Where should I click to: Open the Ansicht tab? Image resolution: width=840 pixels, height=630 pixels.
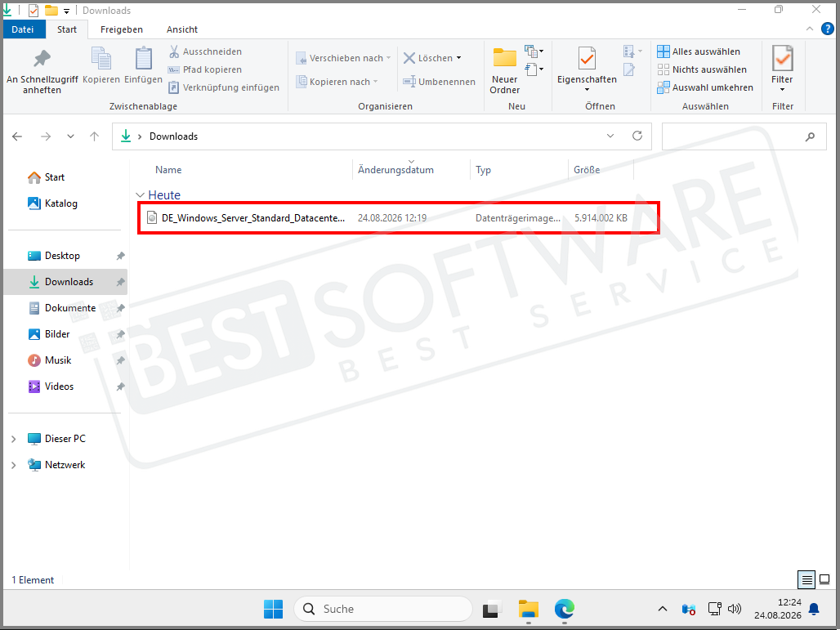point(182,29)
